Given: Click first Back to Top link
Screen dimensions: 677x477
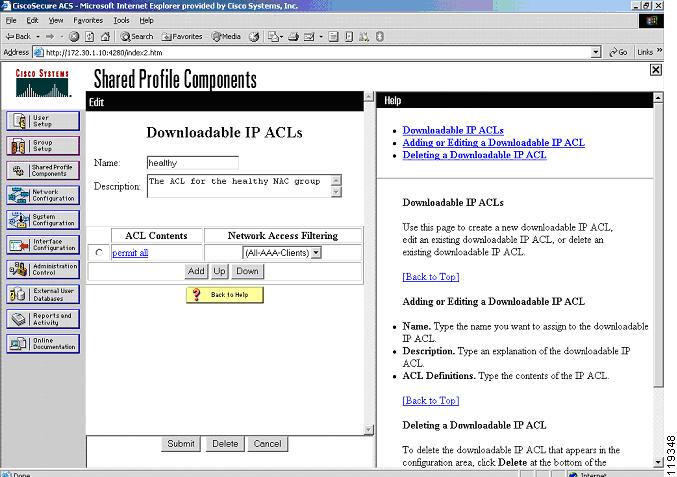Looking at the screenshot, I should [430, 277].
